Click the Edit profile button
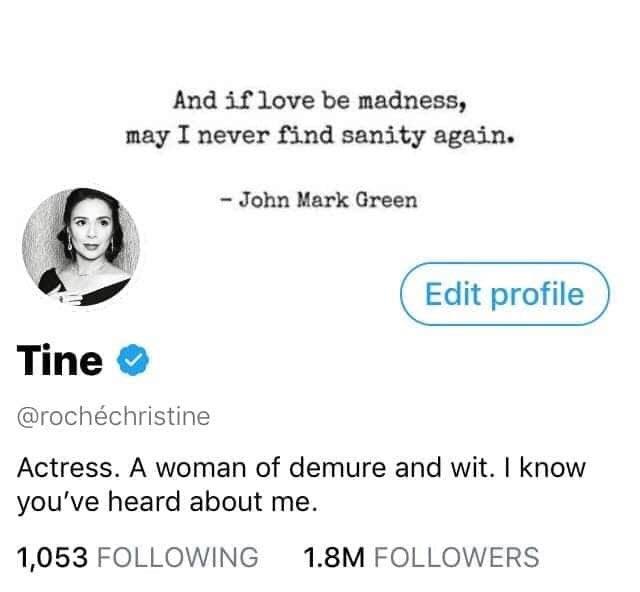 [x=504, y=294]
